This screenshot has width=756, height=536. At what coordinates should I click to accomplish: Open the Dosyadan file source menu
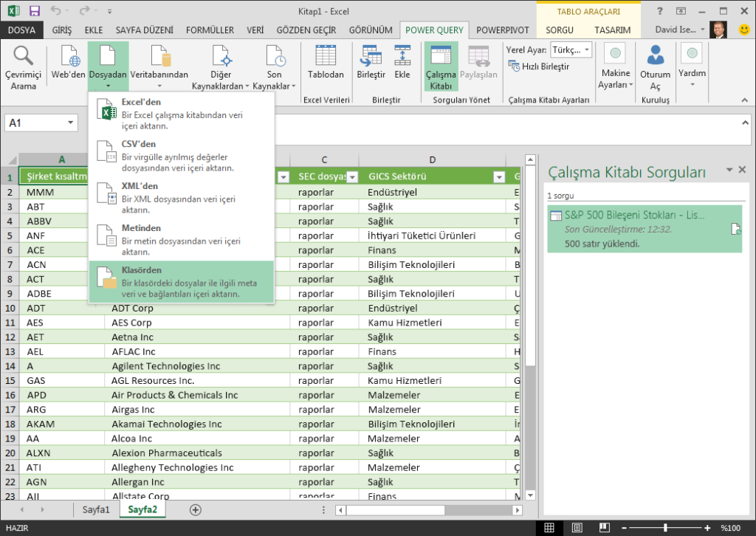point(108,67)
